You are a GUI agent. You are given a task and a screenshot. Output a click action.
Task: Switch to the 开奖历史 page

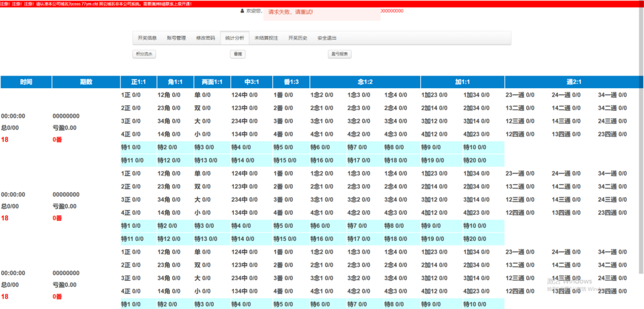click(x=297, y=38)
